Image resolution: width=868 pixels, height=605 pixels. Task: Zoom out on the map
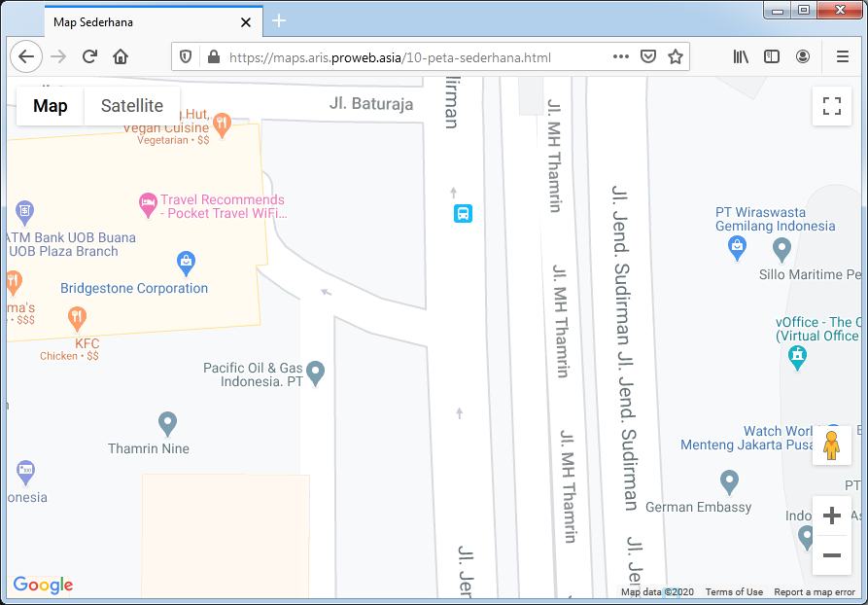pyautogui.click(x=831, y=555)
